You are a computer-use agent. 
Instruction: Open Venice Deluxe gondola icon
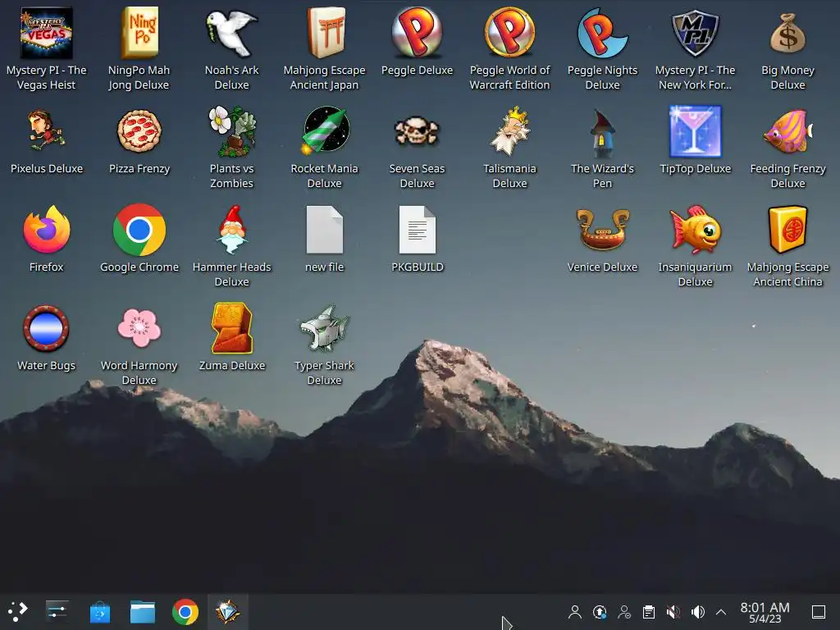tap(602, 230)
